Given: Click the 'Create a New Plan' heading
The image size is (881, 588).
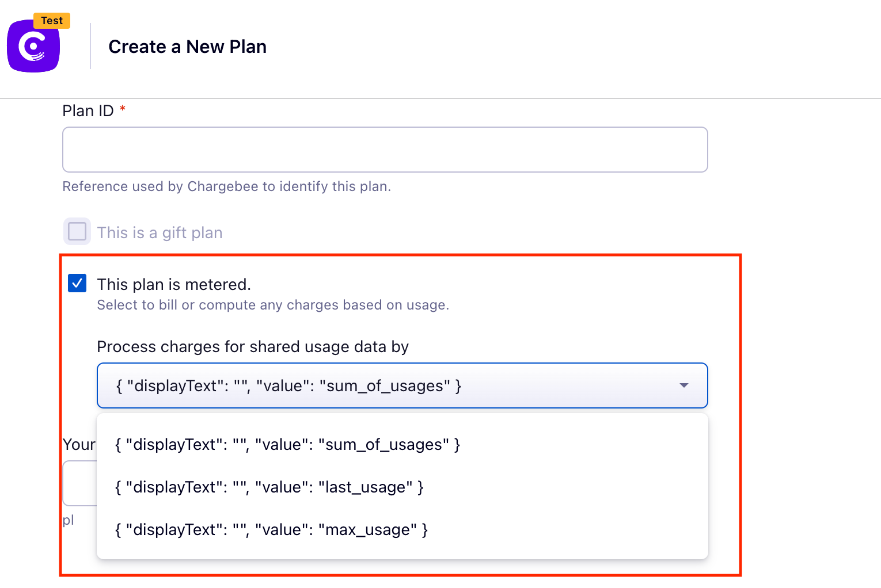Looking at the screenshot, I should [x=188, y=47].
